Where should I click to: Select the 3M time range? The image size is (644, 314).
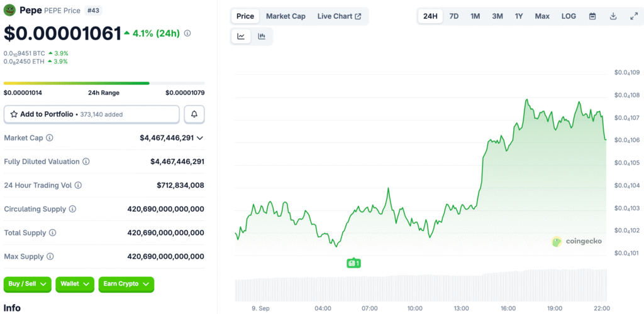click(x=497, y=16)
